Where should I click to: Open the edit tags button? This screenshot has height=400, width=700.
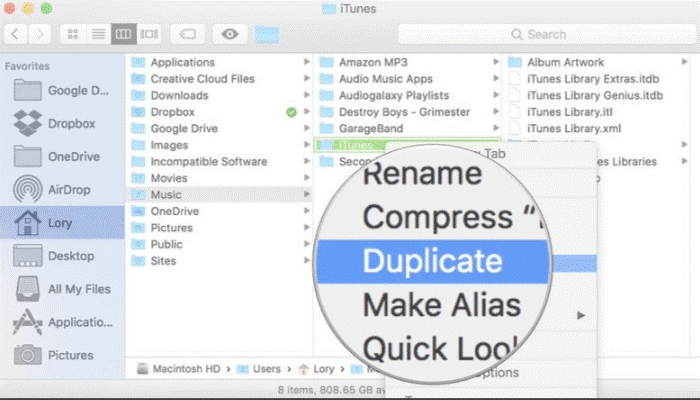(x=188, y=34)
